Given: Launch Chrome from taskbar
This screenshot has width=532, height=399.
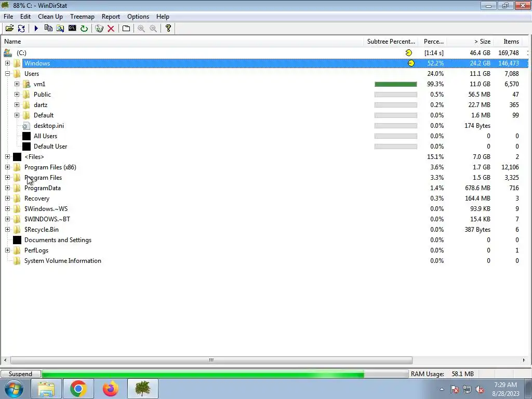Looking at the screenshot, I should click(x=78, y=389).
